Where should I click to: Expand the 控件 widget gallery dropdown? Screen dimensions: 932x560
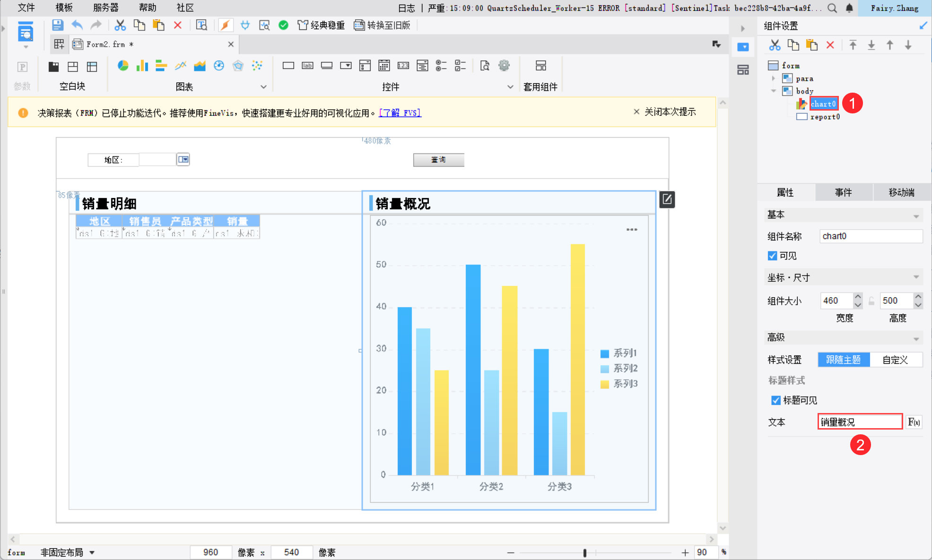510,86
